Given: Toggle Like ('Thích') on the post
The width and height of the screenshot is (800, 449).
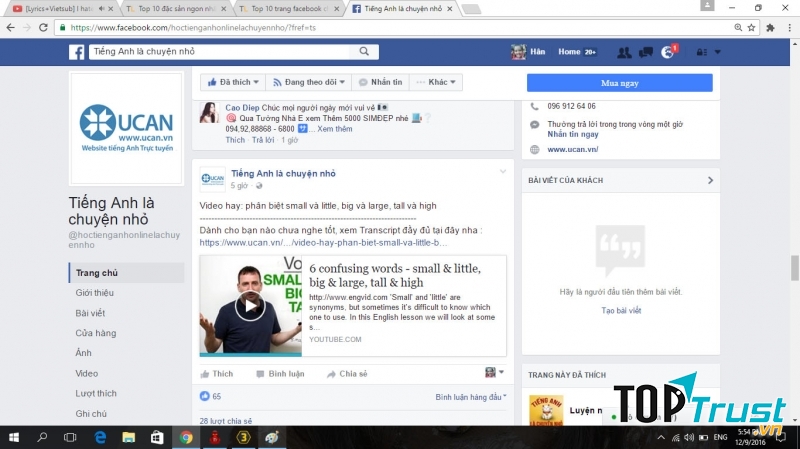Looking at the screenshot, I should point(216,374).
